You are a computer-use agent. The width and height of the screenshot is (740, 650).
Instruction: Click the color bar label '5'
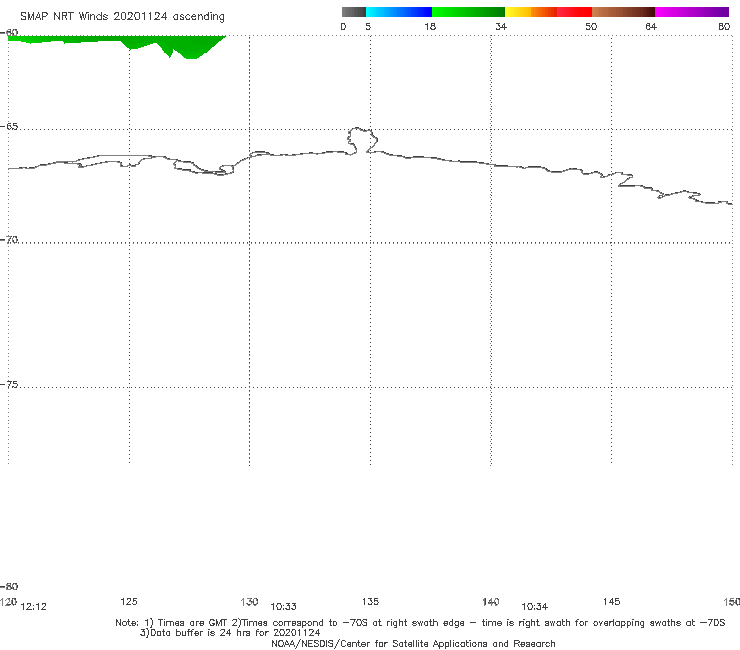pyautogui.click(x=368, y=26)
